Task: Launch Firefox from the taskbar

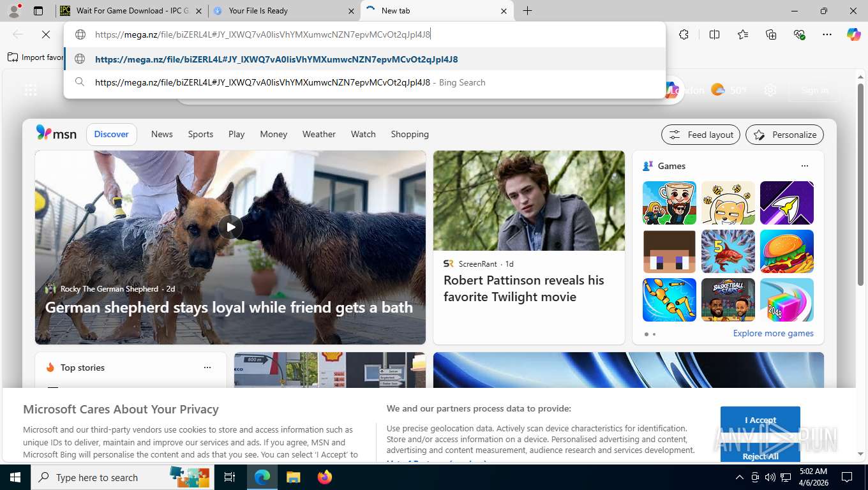Action: point(325,477)
